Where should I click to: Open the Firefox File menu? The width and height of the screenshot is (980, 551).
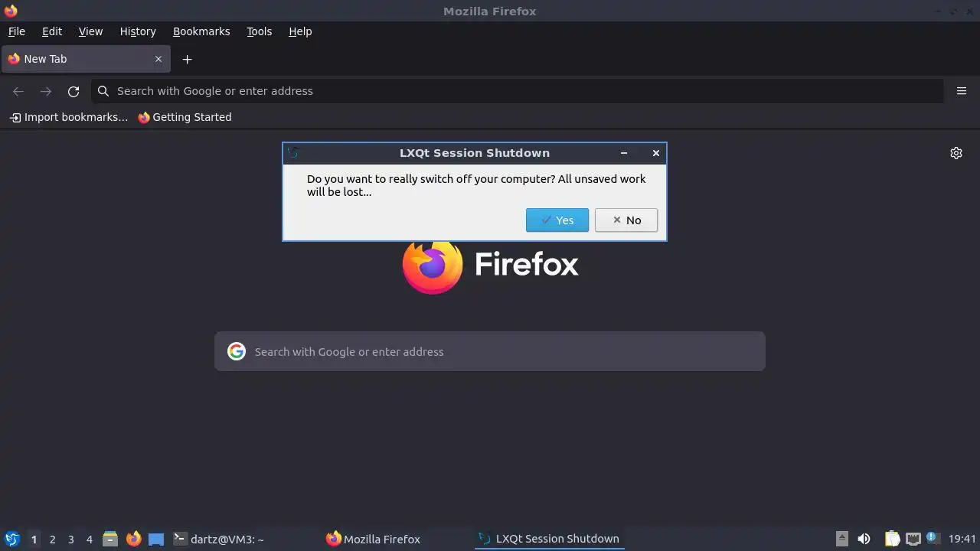coord(16,31)
